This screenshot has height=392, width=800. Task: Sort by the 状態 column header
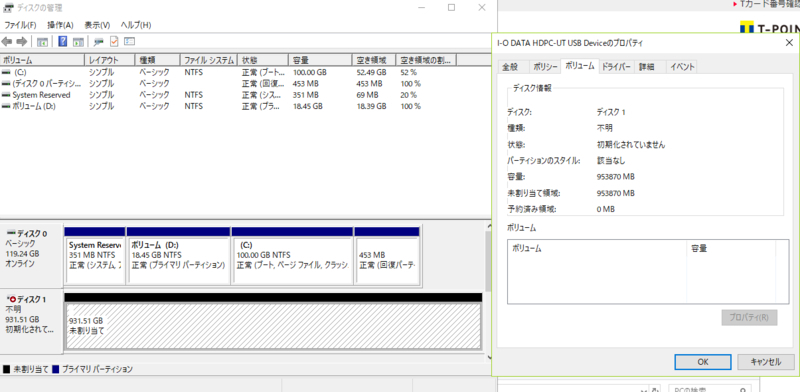(x=263, y=60)
